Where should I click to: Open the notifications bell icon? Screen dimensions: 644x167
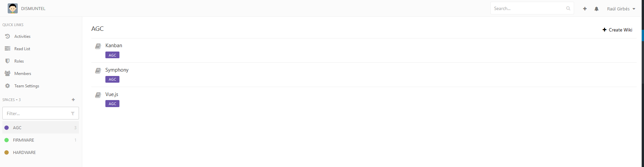click(596, 9)
